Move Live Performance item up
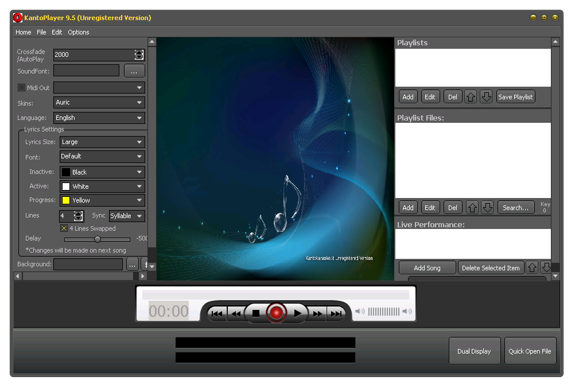The width and height of the screenshot is (575, 392). (x=532, y=267)
